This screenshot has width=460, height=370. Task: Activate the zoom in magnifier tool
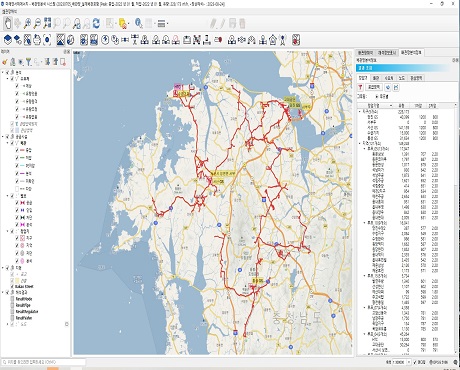pos(27,23)
